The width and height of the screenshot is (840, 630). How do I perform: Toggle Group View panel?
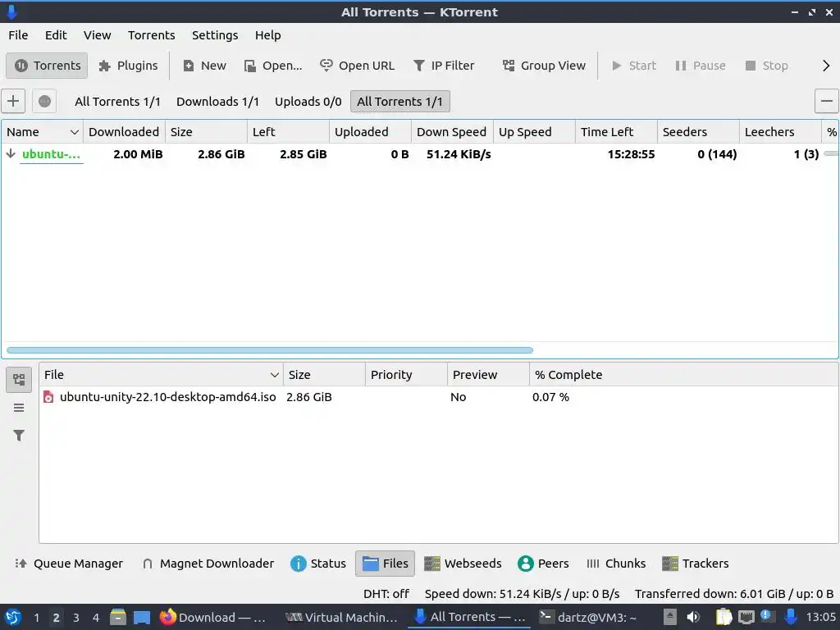pos(544,66)
